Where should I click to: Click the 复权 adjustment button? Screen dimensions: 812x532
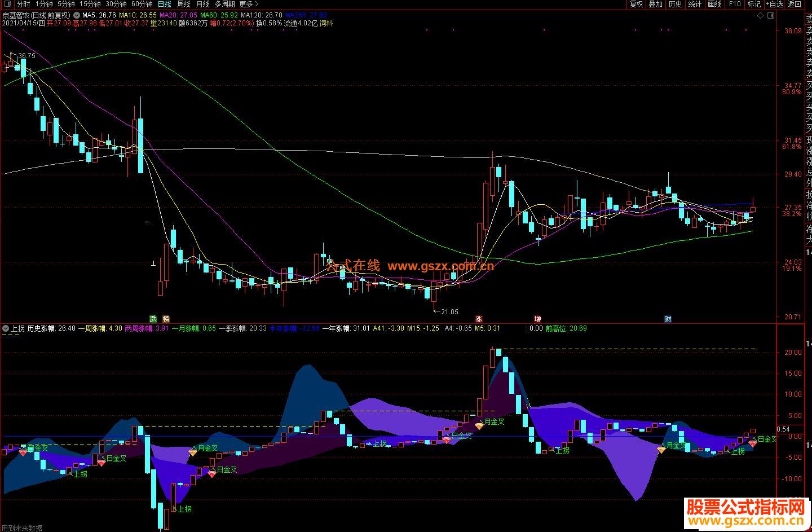pos(637,4)
